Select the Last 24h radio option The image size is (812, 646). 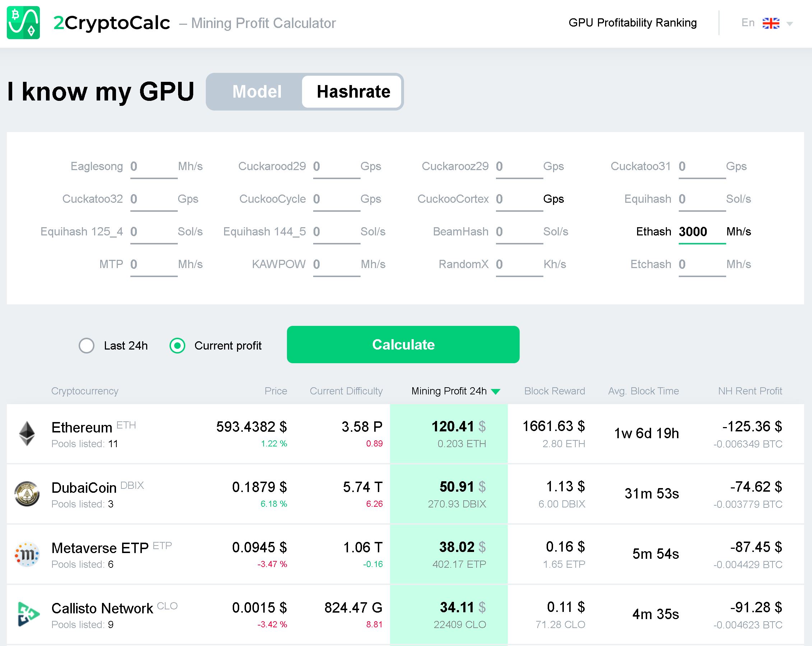[86, 345]
